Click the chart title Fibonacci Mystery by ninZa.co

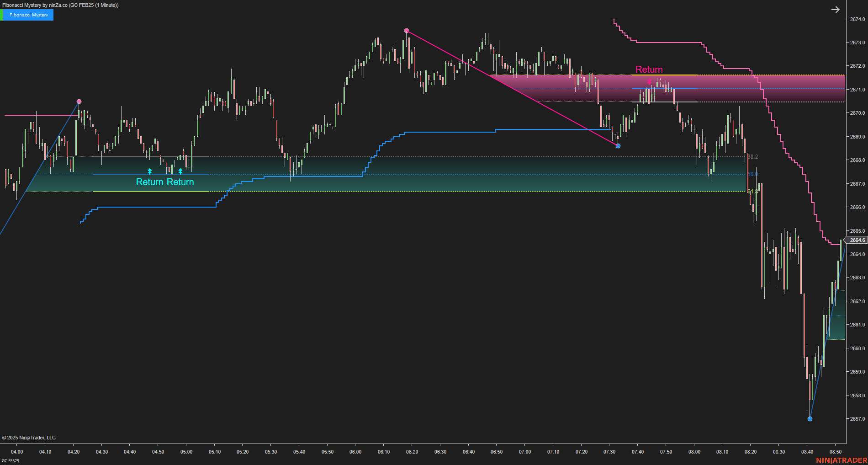[x=59, y=5]
